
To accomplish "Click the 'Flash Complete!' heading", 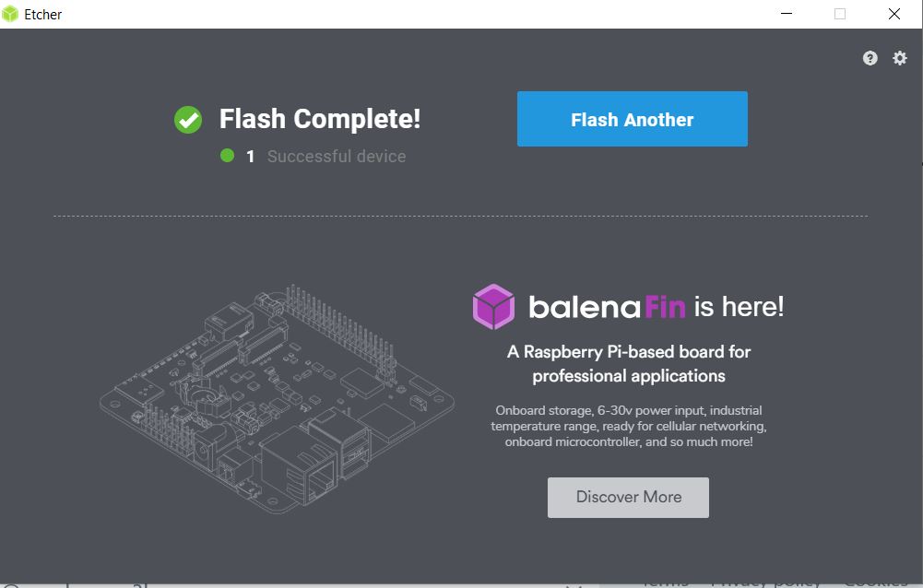I will [320, 119].
